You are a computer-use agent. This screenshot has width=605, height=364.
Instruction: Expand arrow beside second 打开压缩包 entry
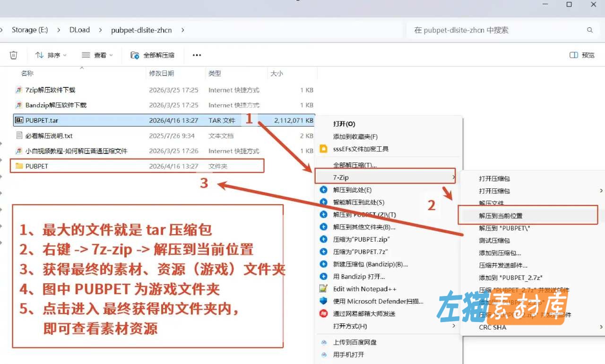601,191
